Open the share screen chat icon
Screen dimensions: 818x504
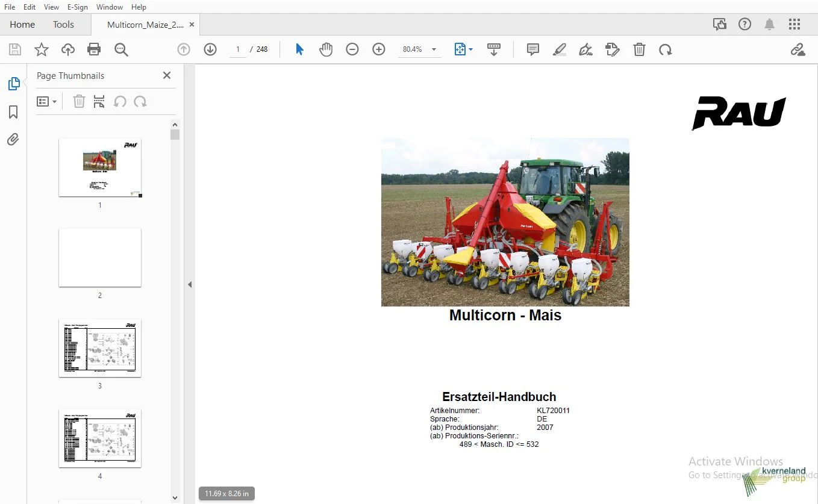pos(720,24)
